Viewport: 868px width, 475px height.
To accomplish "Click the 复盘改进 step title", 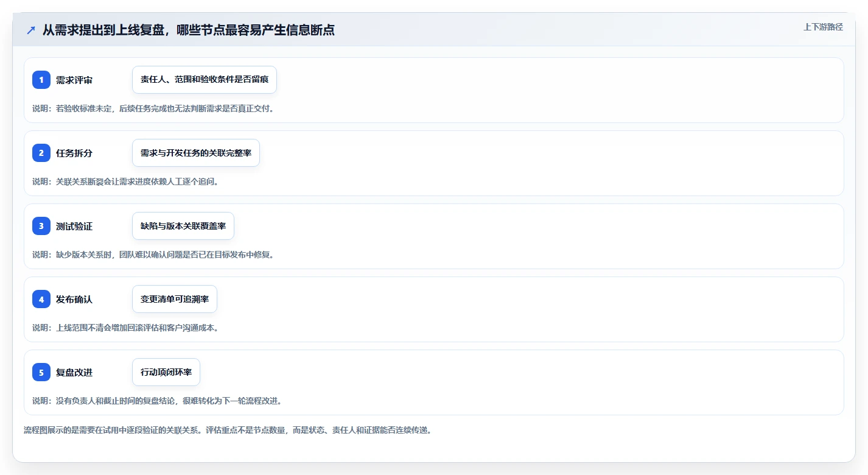I will click(74, 373).
